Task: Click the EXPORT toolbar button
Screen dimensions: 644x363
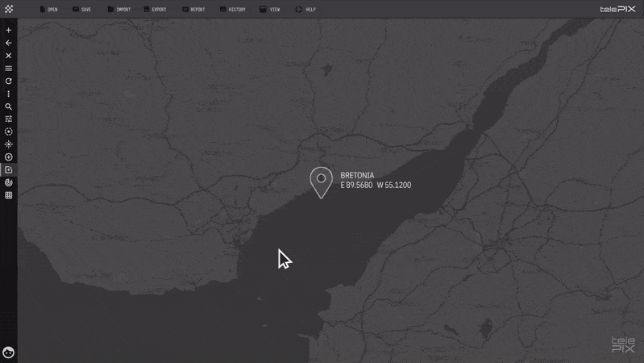Action: [x=155, y=9]
